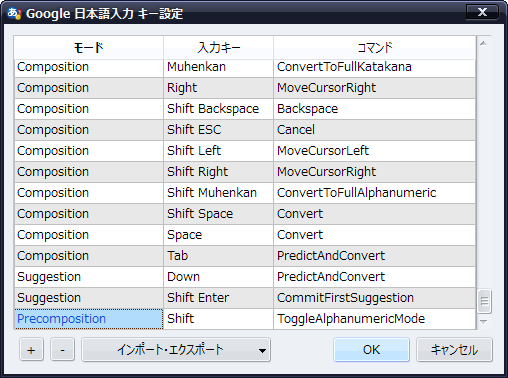Click the Shift Muhenkan key cell
This screenshot has width=508, height=378.
tap(218, 193)
